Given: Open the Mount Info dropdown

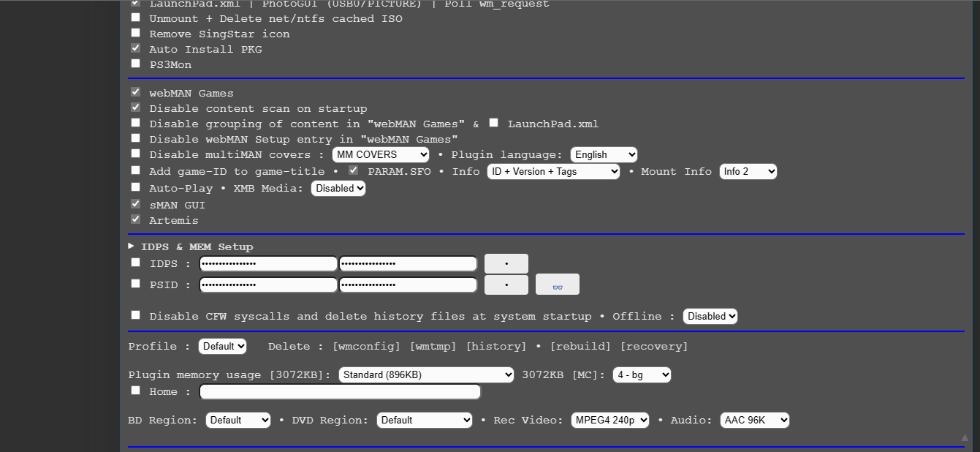Looking at the screenshot, I should tap(748, 171).
